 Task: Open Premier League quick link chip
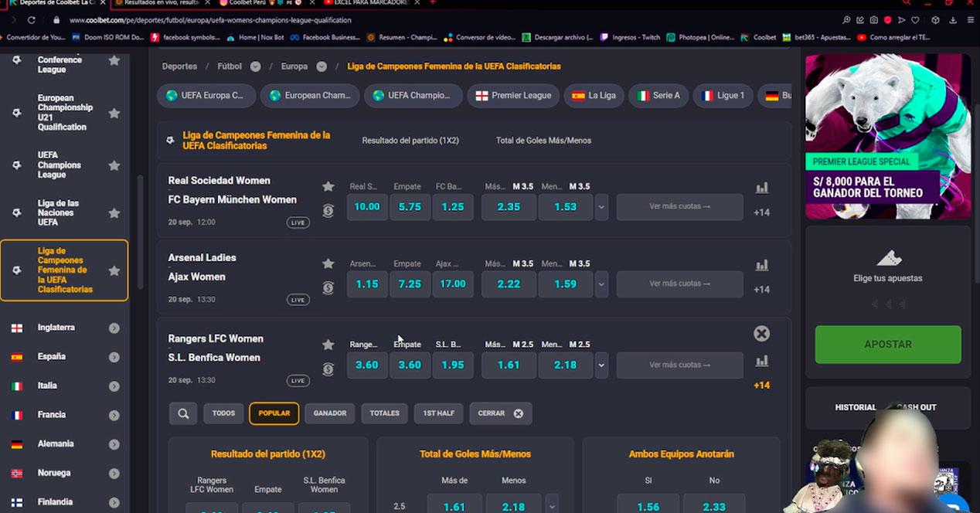pos(513,96)
